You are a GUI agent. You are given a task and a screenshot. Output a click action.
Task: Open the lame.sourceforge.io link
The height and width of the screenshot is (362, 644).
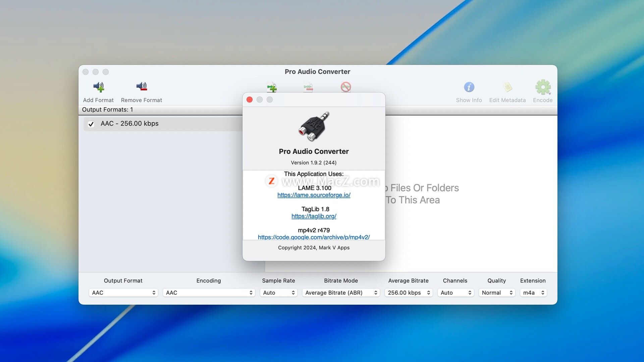coord(314,195)
